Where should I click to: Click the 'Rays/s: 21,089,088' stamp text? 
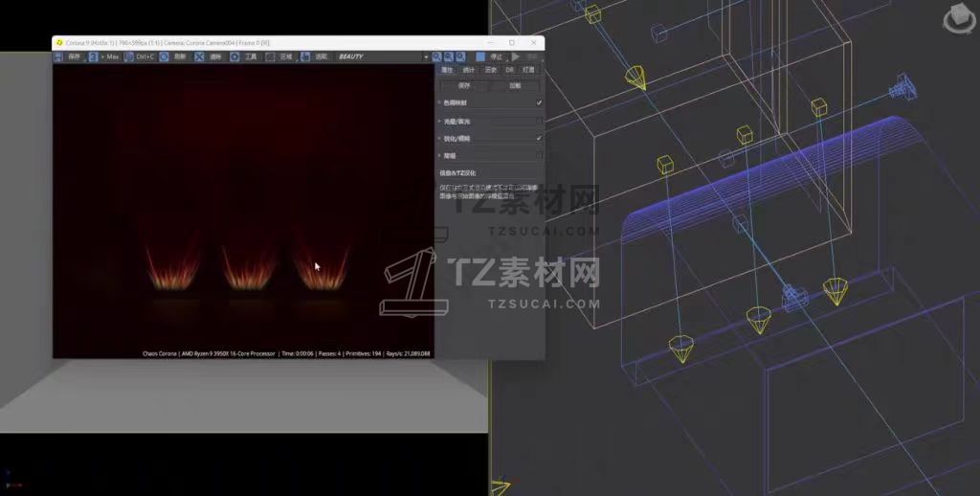408,354
